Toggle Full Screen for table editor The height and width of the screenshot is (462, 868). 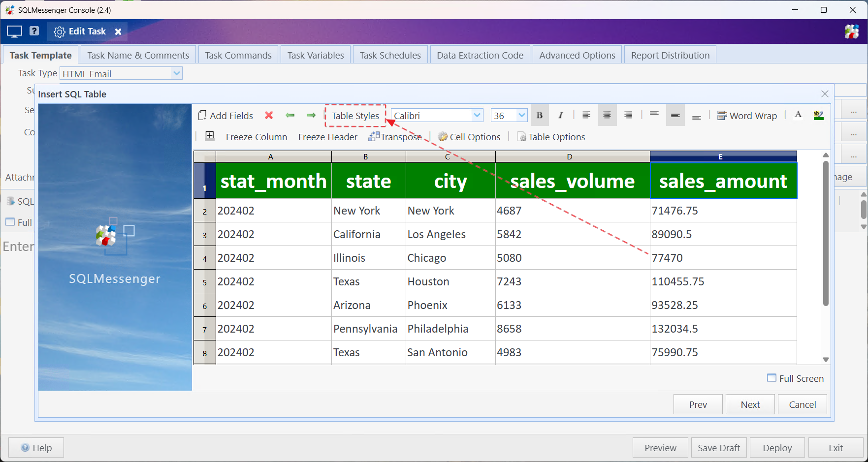795,378
